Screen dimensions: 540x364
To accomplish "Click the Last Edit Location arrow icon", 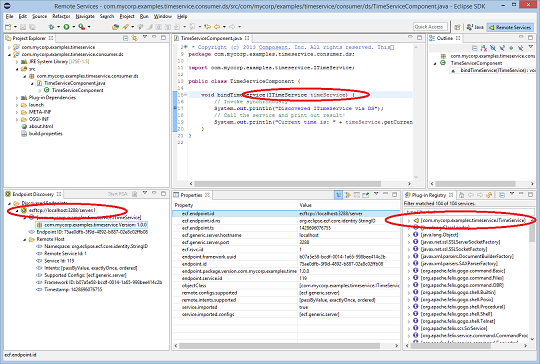I will 207,27.
